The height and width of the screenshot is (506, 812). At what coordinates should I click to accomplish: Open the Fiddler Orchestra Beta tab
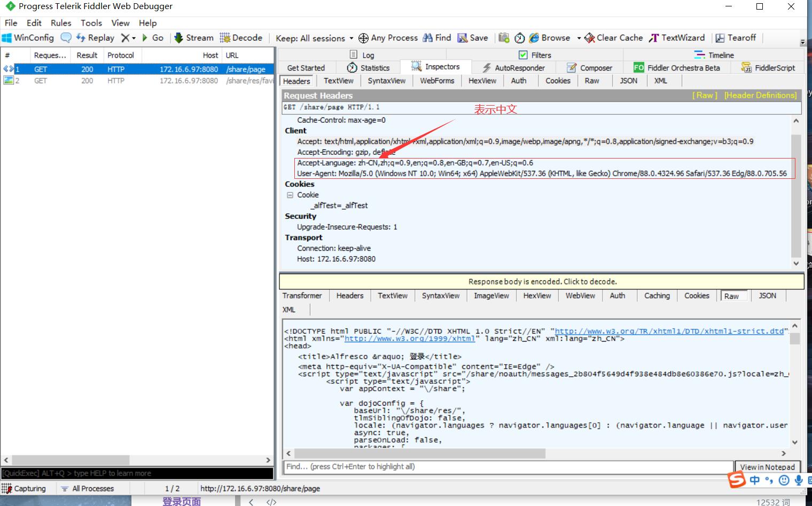pyautogui.click(x=677, y=68)
